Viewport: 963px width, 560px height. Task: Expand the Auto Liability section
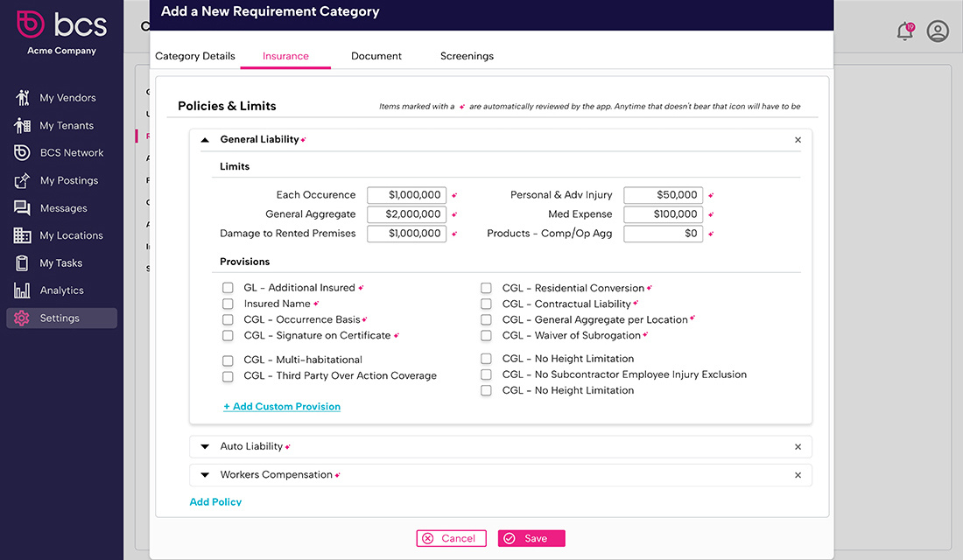click(204, 446)
